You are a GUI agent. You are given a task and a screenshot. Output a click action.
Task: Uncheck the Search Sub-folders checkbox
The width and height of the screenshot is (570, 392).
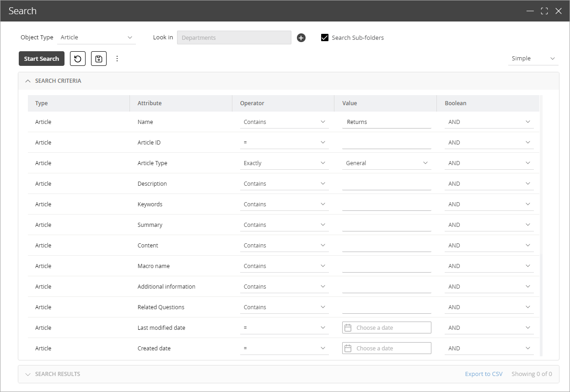point(325,38)
